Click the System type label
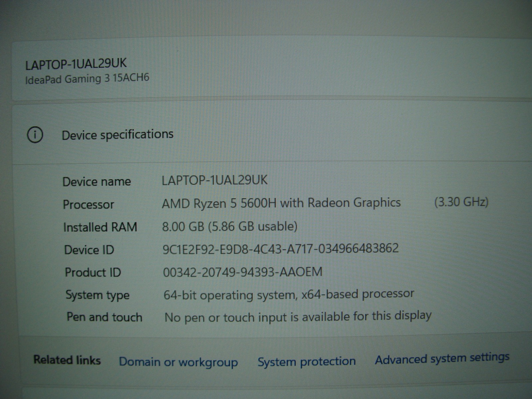Image resolution: width=532 pixels, height=399 pixels. 97,295
